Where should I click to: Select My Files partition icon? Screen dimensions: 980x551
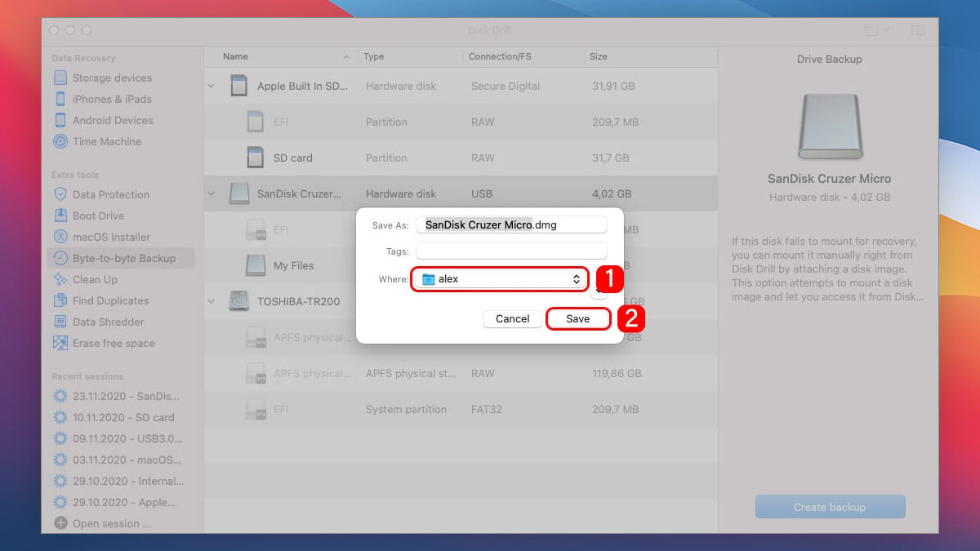point(256,265)
